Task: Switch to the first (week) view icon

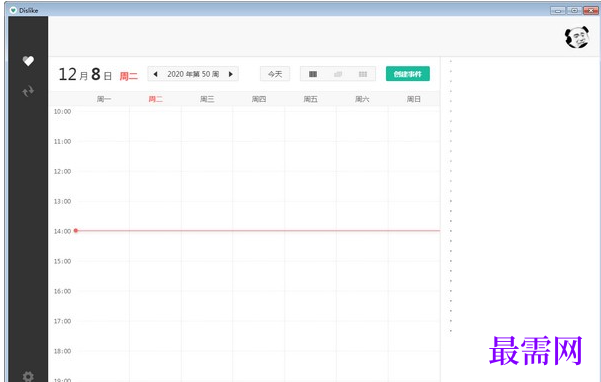Action: click(x=313, y=74)
